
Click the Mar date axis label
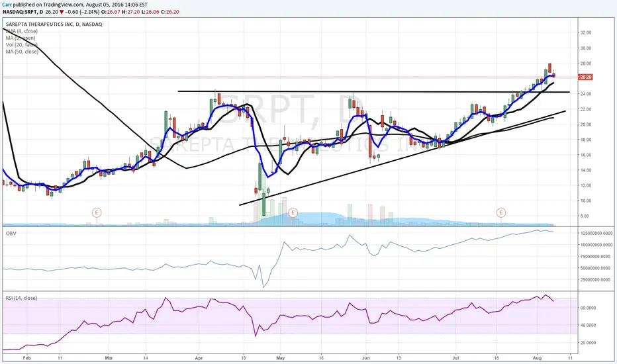tap(109, 358)
